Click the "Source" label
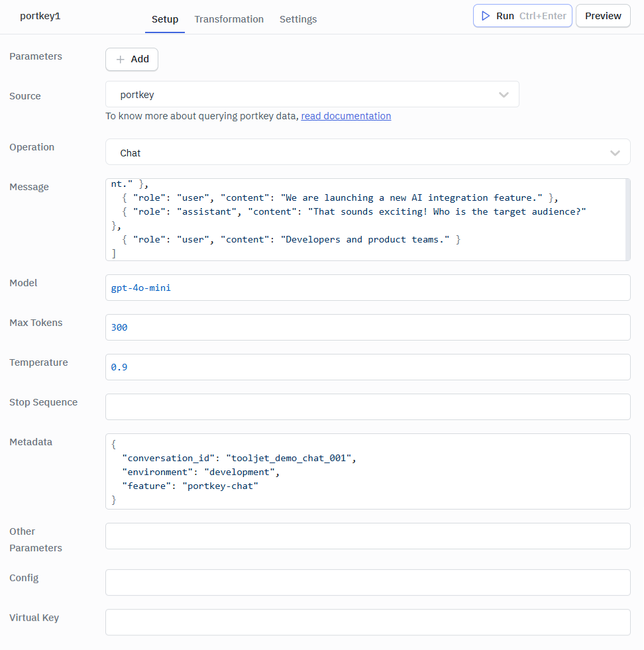644x650 pixels. click(25, 96)
